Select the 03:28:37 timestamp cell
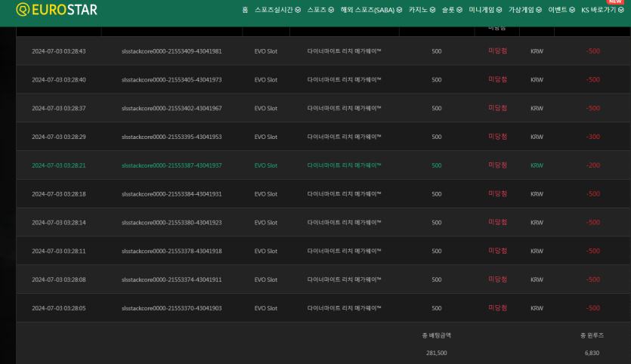Screen dimensions: 631x364 [x=59, y=108]
